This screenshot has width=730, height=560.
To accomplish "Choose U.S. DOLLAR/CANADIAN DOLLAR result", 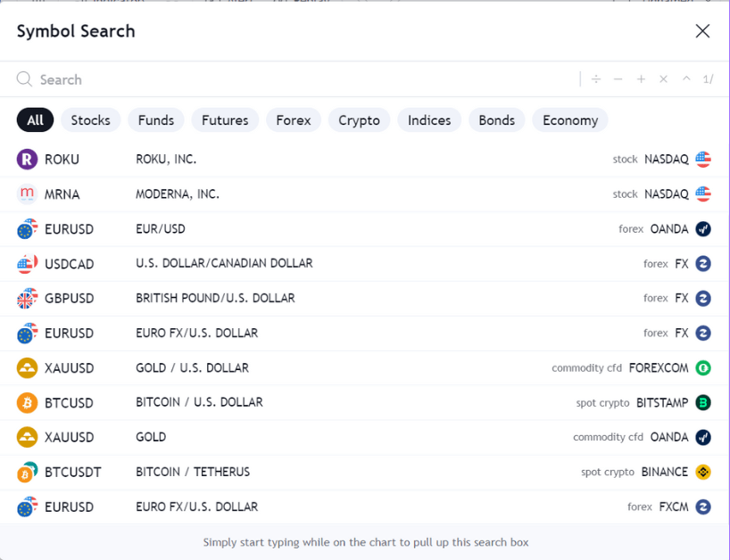I will tap(365, 264).
